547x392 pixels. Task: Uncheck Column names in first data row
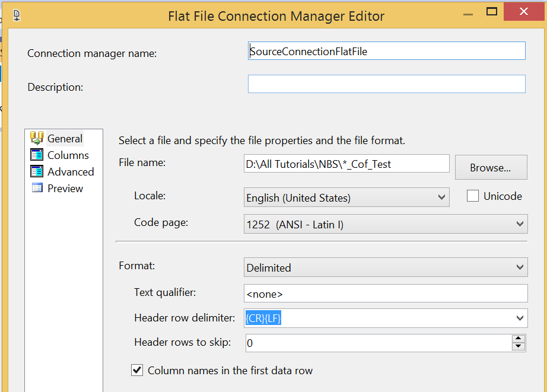tap(137, 371)
